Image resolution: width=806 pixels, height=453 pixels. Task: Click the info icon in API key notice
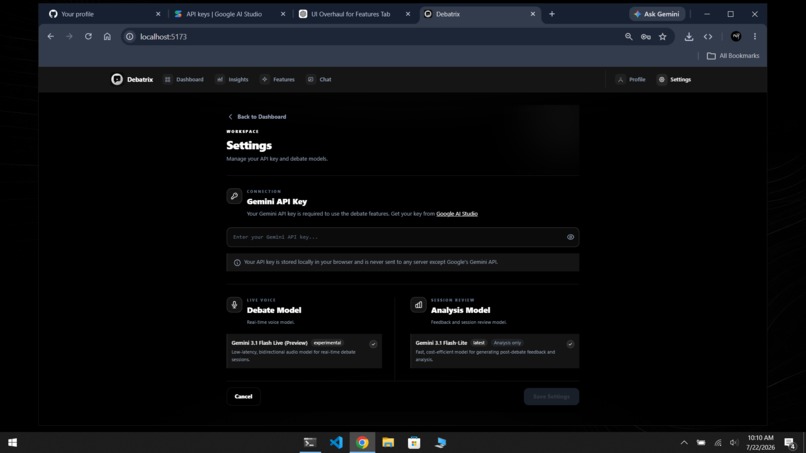[x=237, y=263]
